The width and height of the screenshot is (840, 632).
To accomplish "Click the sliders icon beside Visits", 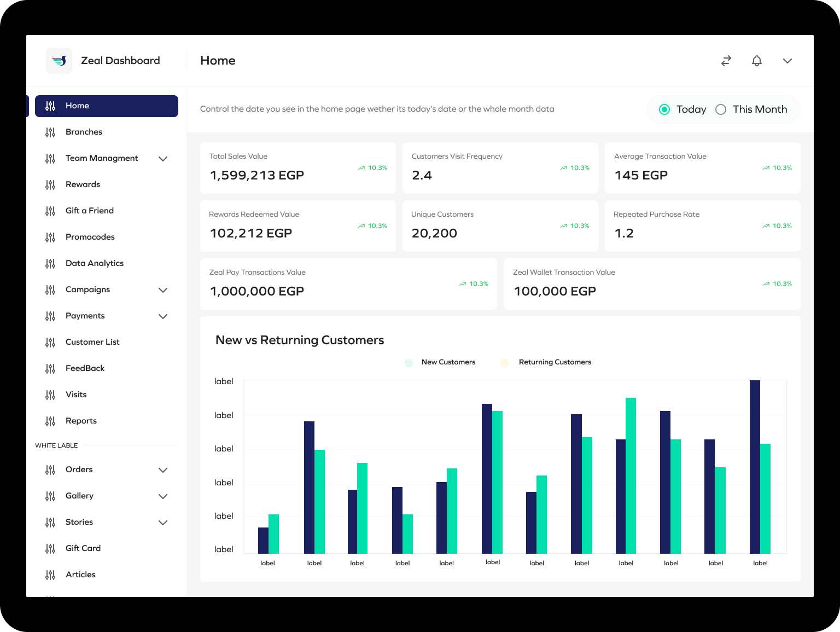I will pos(50,395).
